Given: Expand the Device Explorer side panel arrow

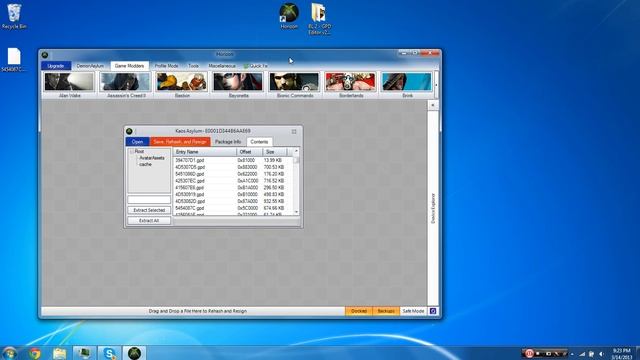Looking at the screenshot, I should (x=433, y=105).
